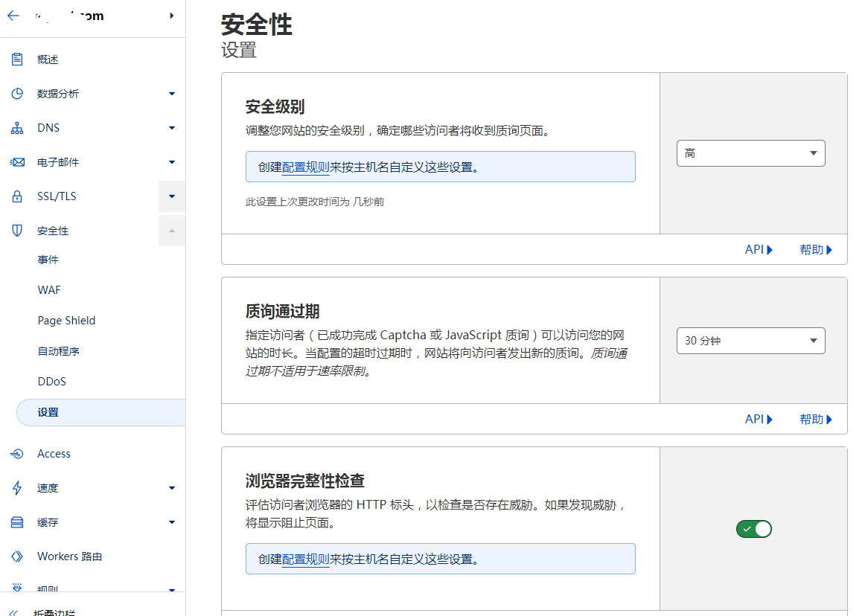Collapse the SSL/TLS section chevron
The width and height of the screenshot is (865, 616).
click(171, 196)
